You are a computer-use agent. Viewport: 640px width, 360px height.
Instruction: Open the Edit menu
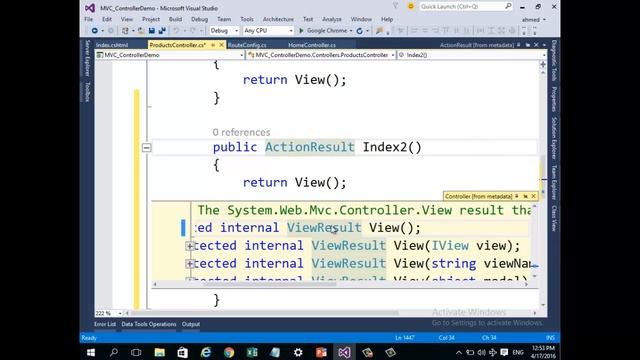107,19
